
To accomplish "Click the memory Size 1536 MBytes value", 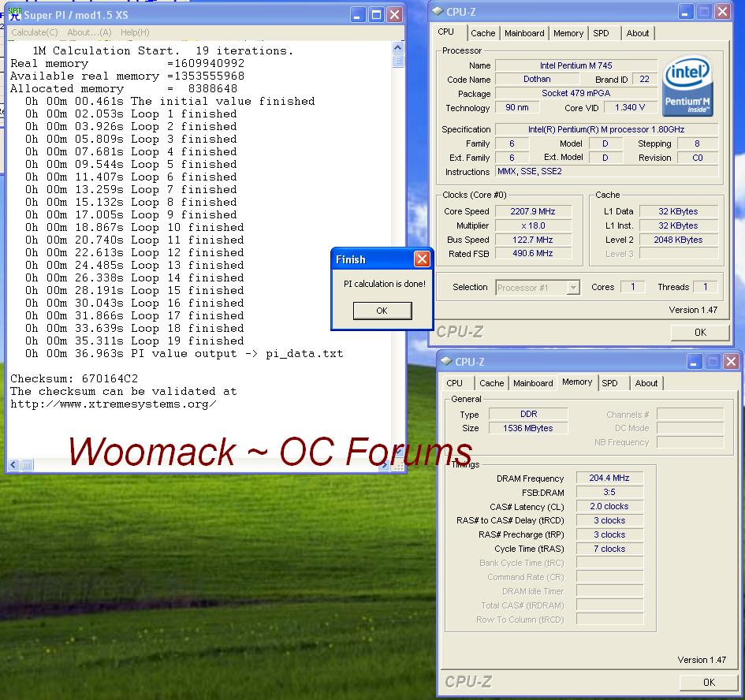I will 528,428.
